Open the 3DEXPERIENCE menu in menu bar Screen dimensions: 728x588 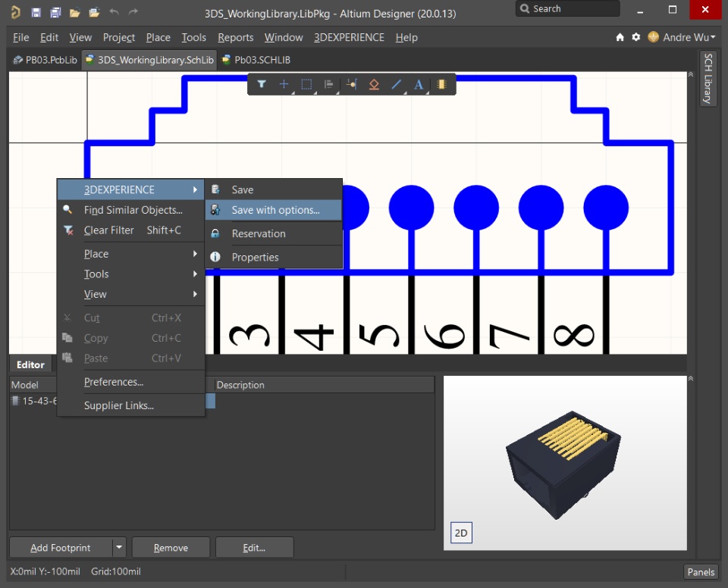coord(349,37)
